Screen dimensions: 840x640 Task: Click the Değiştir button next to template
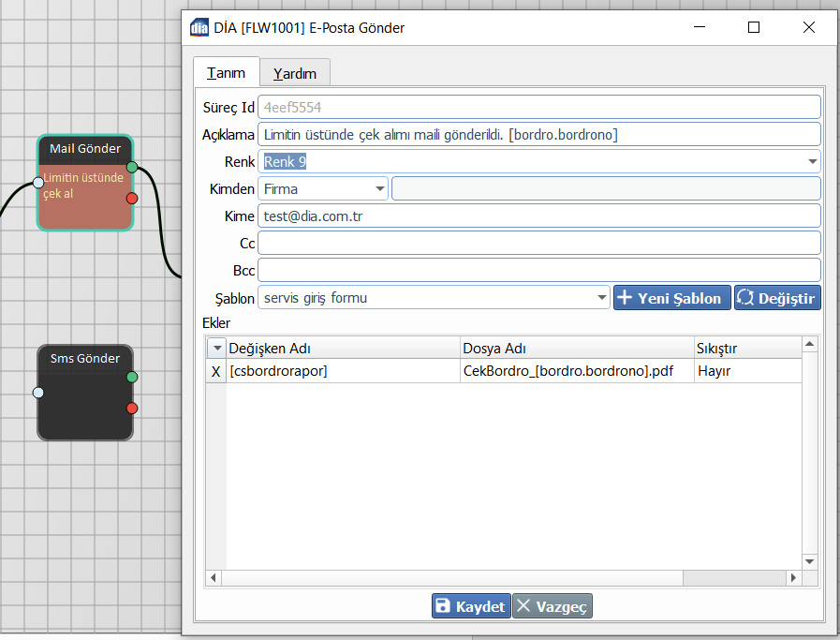click(x=777, y=299)
